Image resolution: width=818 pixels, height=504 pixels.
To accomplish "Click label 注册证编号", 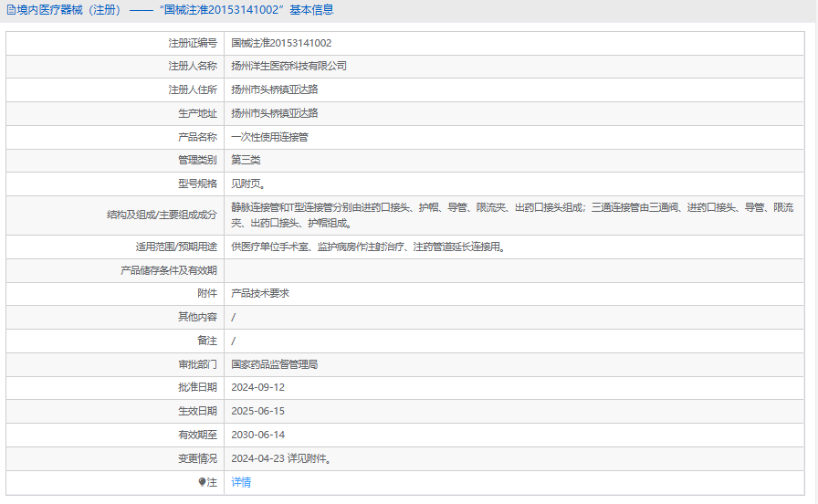I will pyautogui.click(x=193, y=43).
